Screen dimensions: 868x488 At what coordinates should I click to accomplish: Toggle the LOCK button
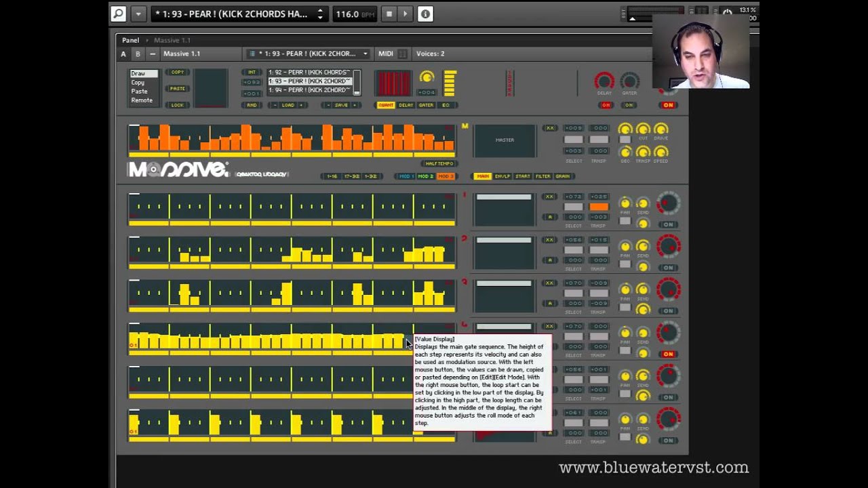pyautogui.click(x=178, y=105)
